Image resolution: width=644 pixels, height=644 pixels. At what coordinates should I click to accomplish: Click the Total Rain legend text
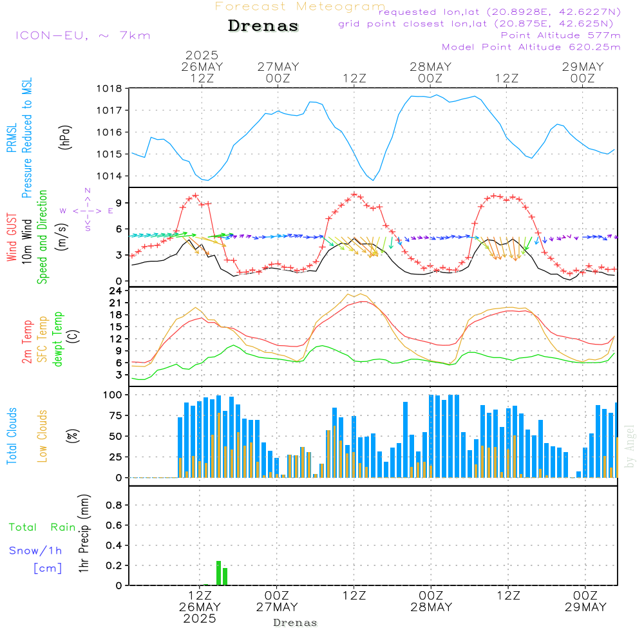point(43,527)
